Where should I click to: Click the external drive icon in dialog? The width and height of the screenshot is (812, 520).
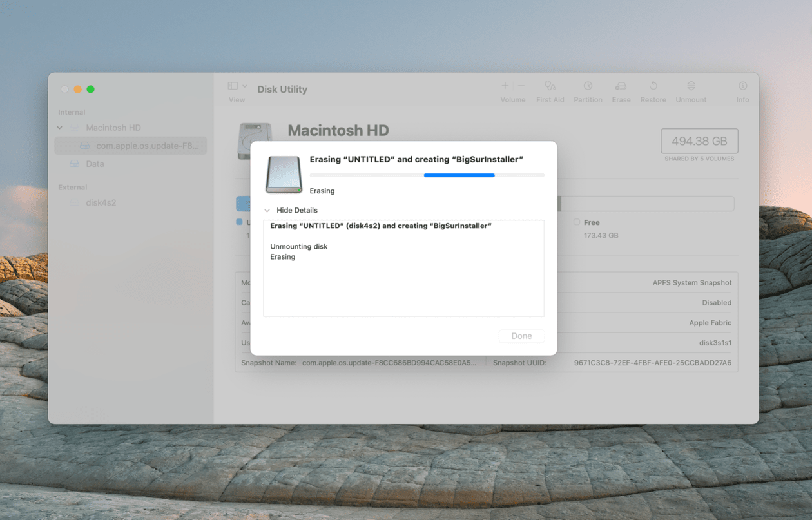[284, 174]
